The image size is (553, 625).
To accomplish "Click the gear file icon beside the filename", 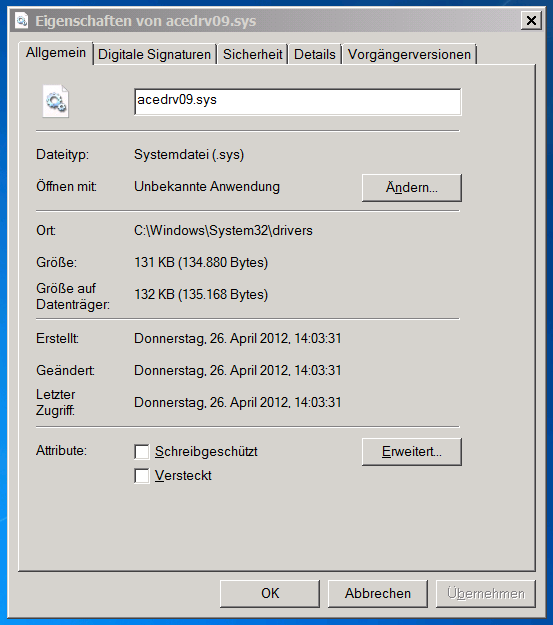I will coord(56,101).
